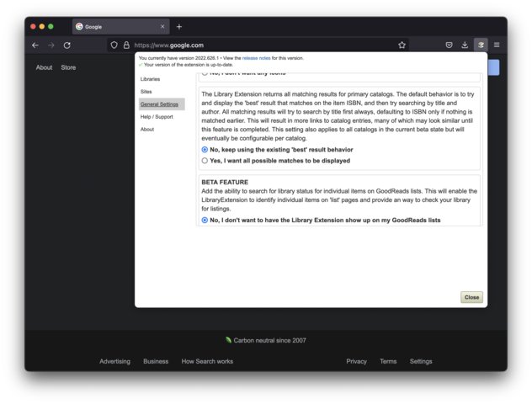Open the downloads arrow icon

click(x=465, y=45)
